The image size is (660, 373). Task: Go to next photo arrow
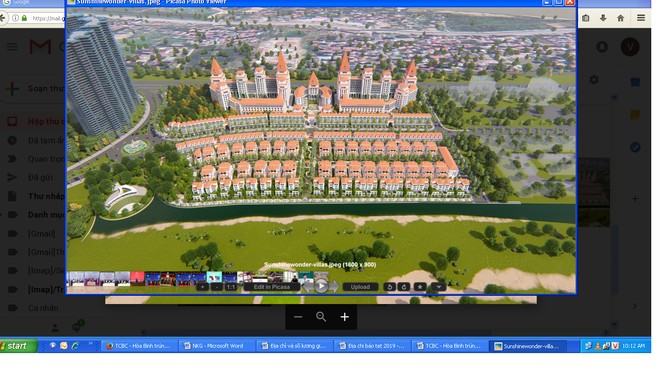(334, 287)
